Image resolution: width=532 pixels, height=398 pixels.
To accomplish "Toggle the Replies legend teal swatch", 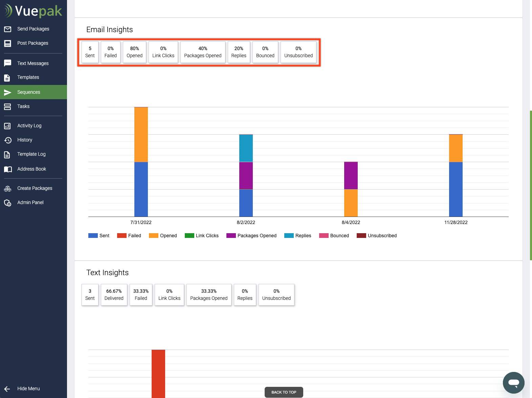I will tap(289, 236).
